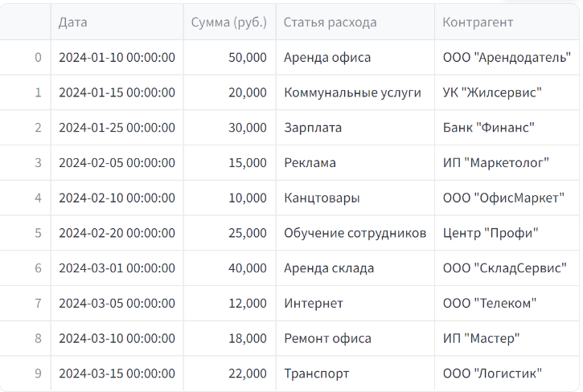
Task: Click the ООО "Арендодатель" cell
Action: [x=507, y=57]
